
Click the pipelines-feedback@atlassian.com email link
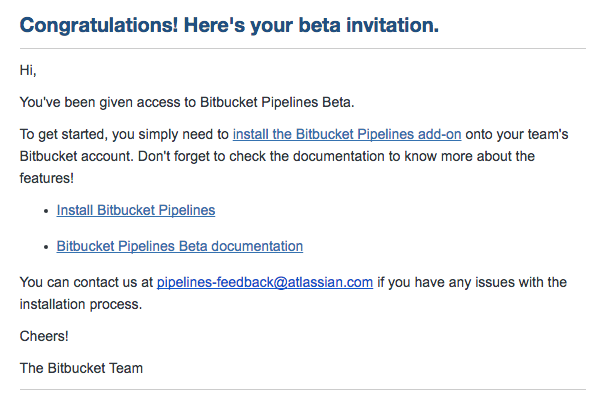(x=265, y=282)
